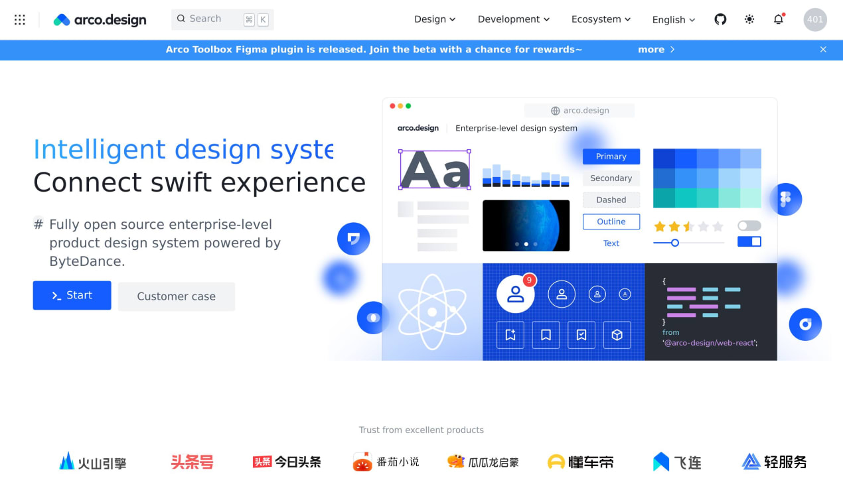Click the user avatar with badge 9
843x504 pixels.
[516, 294]
